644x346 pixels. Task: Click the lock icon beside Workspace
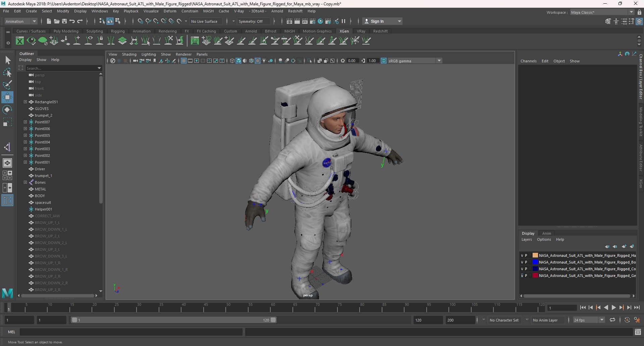639,12
